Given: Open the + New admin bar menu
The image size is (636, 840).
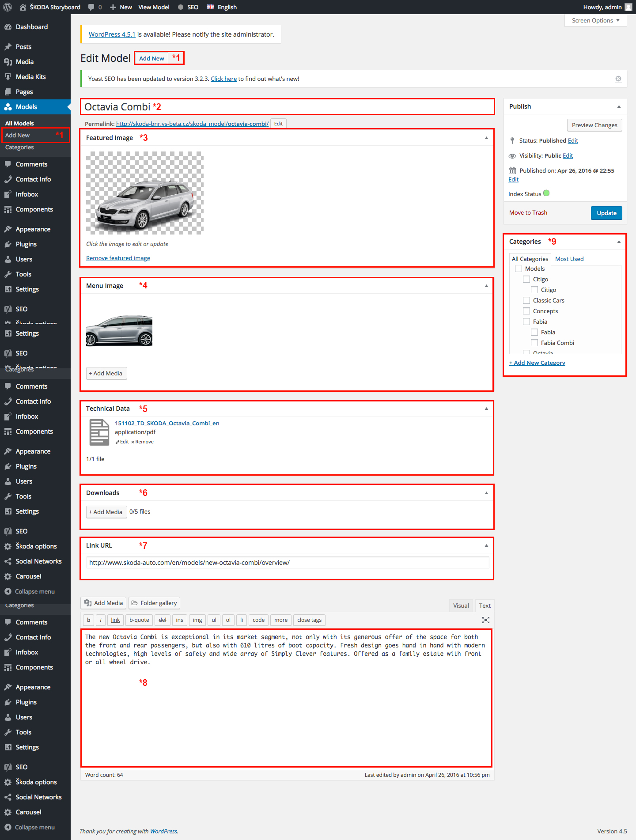Looking at the screenshot, I should coord(121,7).
